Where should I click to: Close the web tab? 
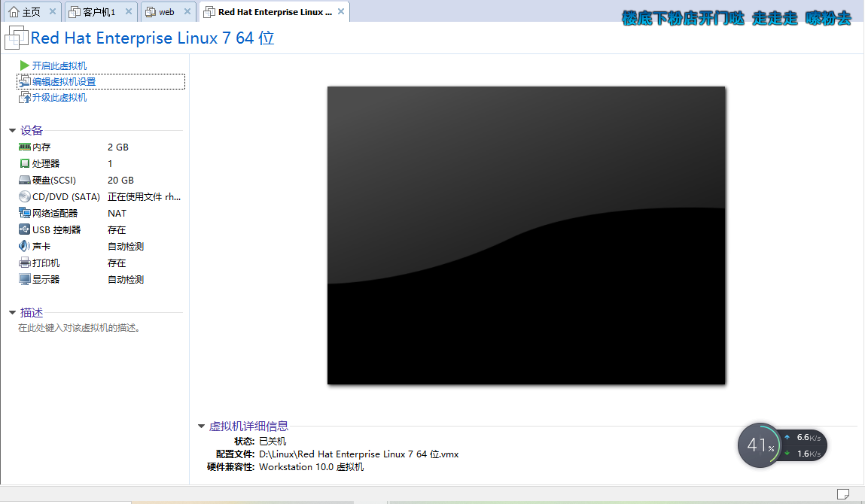pos(187,11)
